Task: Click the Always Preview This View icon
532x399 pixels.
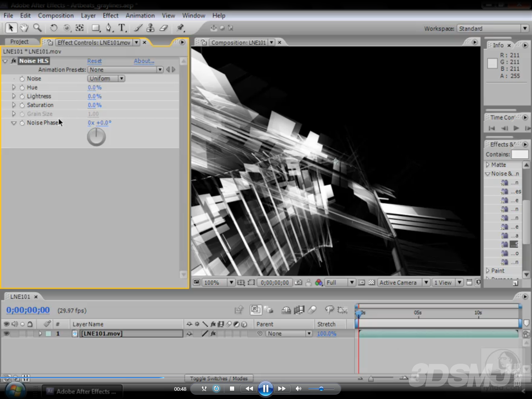Action: (196, 282)
